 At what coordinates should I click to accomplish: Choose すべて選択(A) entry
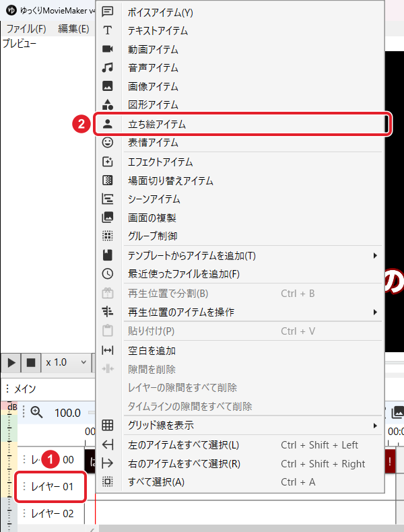coord(240,481)
